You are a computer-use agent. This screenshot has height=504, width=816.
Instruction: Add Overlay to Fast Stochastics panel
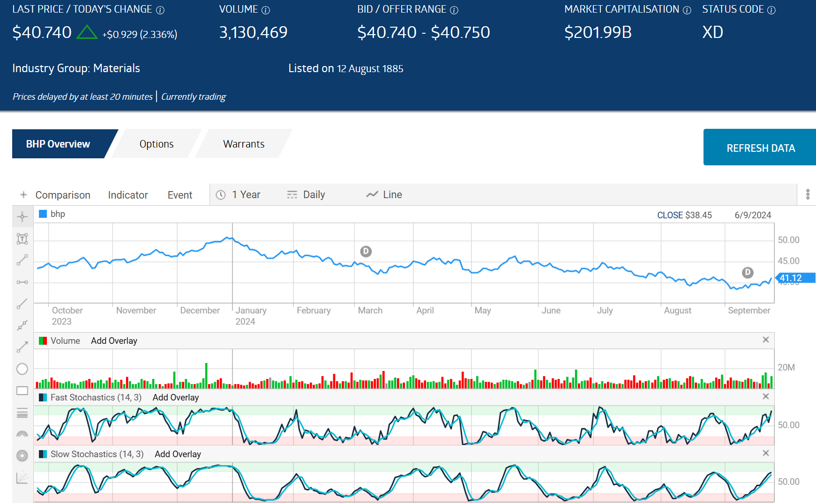[x=176, y=397]
